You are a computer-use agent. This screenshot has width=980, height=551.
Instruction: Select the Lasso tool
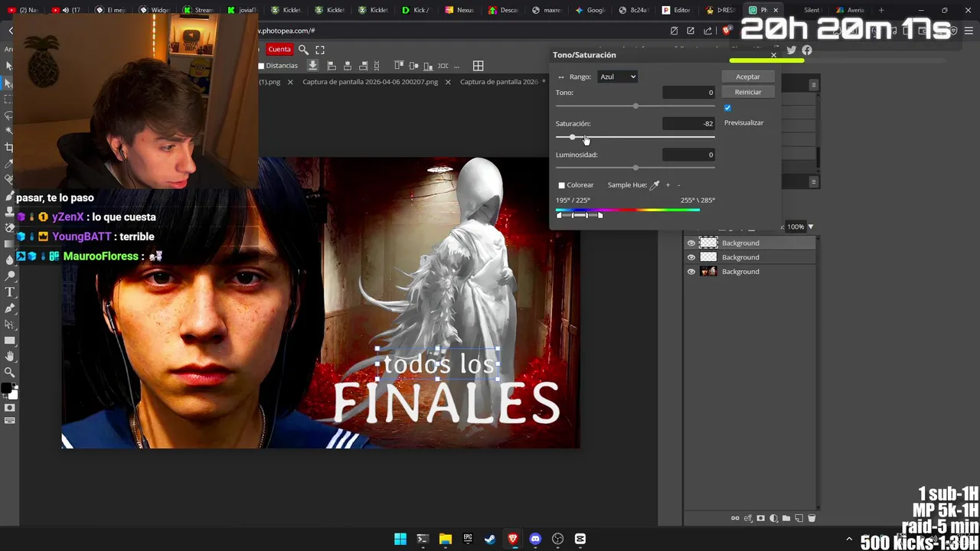[x=9, y=116]
